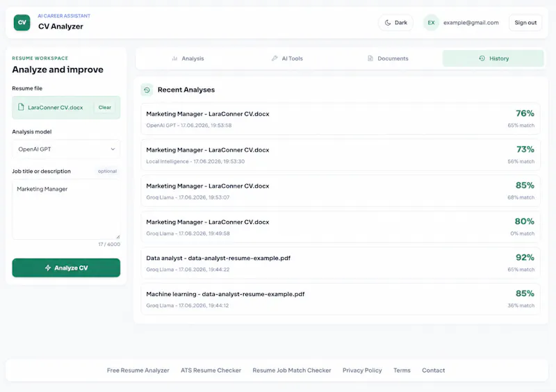Open Marketing Manager analysis from 19:53:58
The image size is (556, 392).
341,119
